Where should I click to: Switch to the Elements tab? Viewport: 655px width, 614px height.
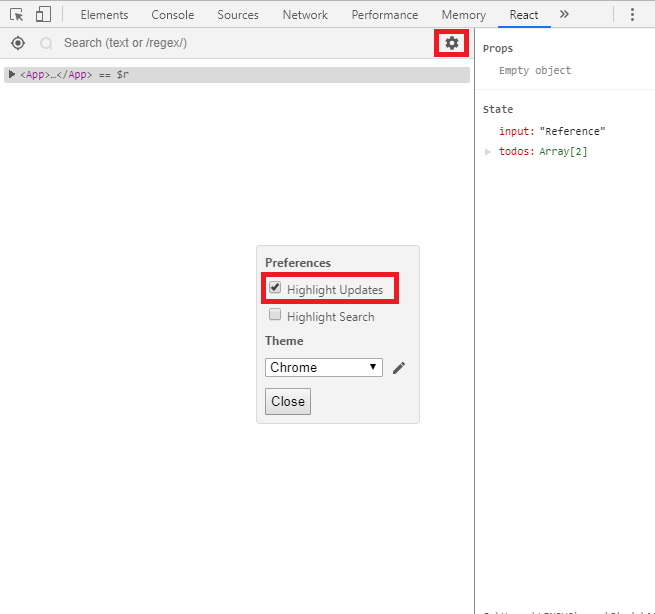point(104,15)
